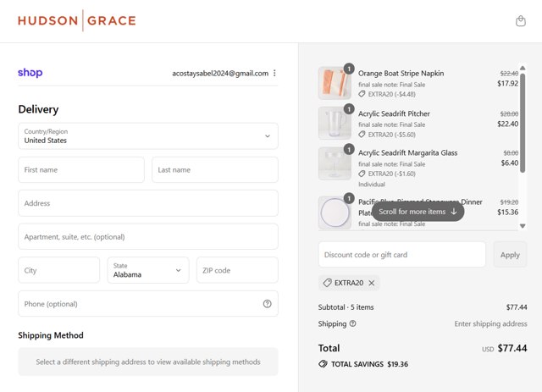Click the Scroll for more items button
This screenshot has height=392, width=542.
point(418,212)
